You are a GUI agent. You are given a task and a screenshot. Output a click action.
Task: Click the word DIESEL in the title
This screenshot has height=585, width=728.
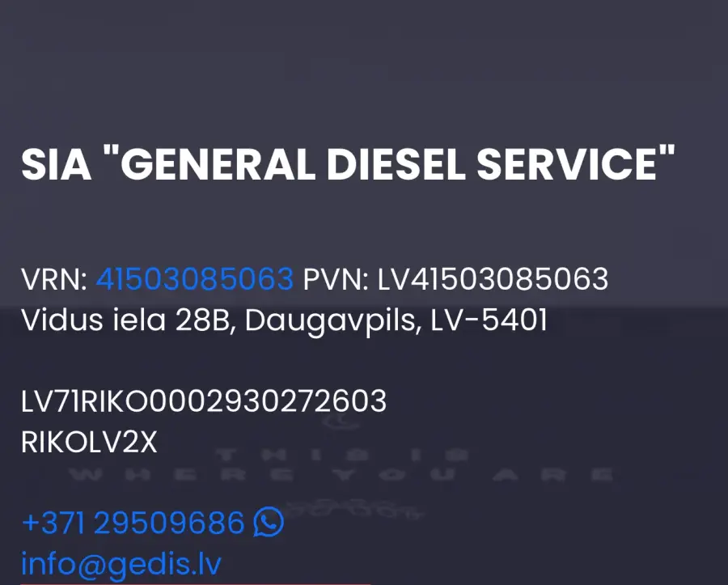(396, 164)
